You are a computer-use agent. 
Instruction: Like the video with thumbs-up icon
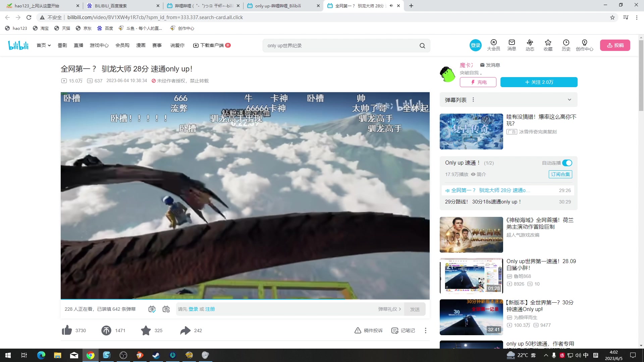click(67, 330)
